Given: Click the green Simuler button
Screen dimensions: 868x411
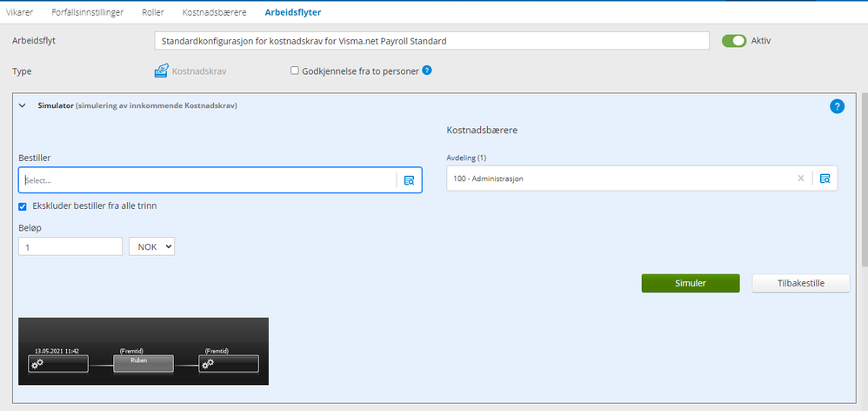Looking at the screenshot, I should click(x=691, y=283).
